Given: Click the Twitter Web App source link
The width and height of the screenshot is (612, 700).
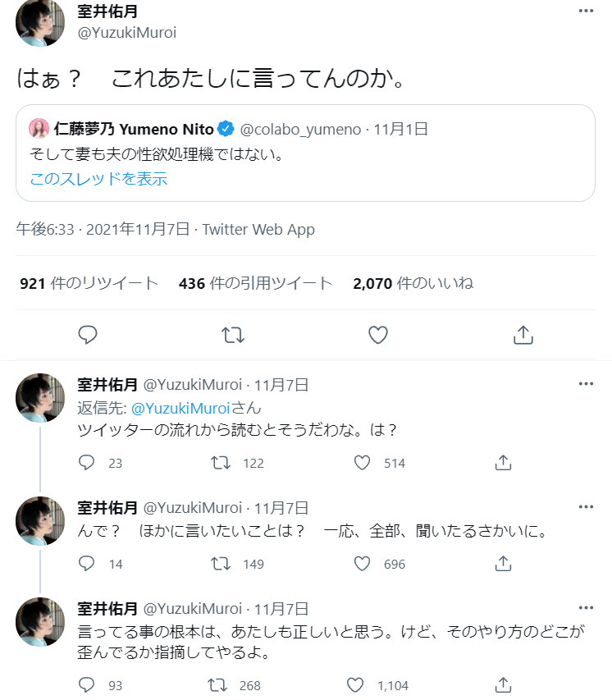Looking at the screenshot, I should (x=258, y=230).
